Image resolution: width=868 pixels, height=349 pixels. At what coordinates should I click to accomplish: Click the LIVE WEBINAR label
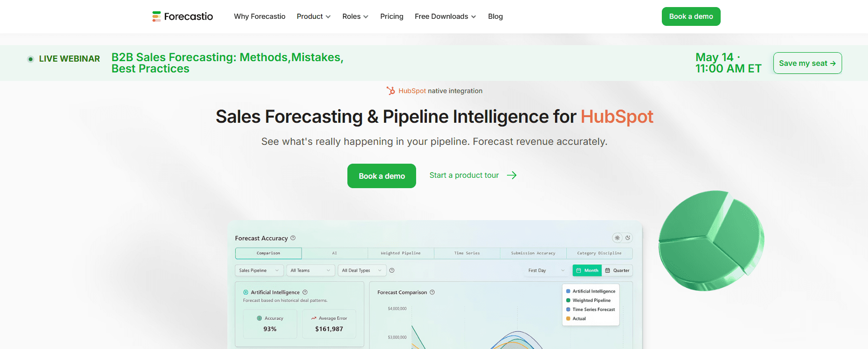click(70, 59)
